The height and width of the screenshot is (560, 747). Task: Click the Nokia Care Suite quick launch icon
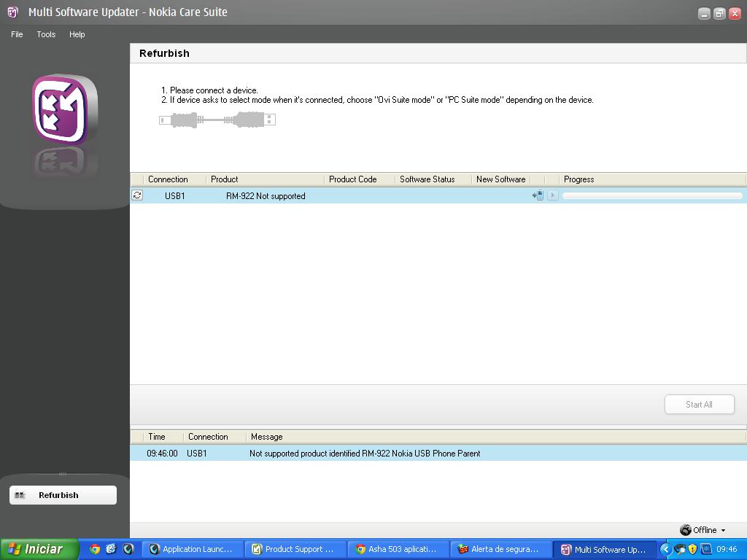(128, 549)
